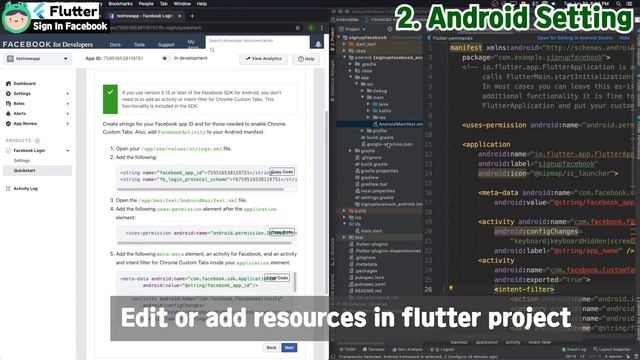Click View Analytics button
Image resolution: width=640 pixels, height=360 pixels.
264,59
